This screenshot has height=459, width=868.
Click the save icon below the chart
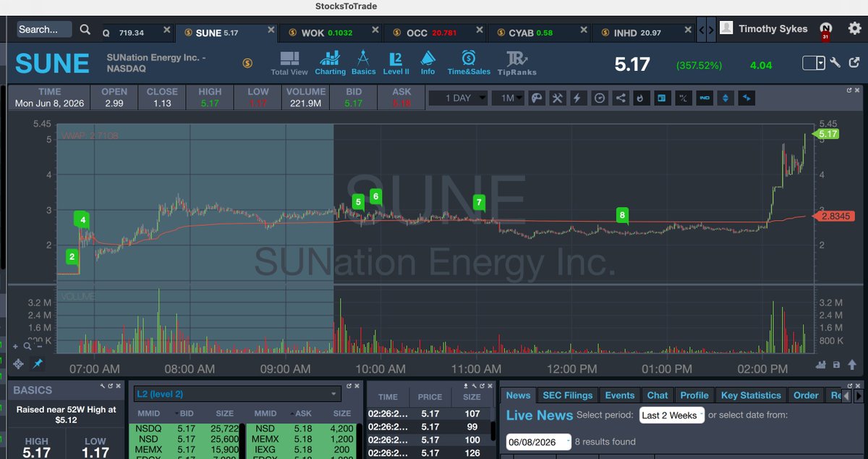coord(836,365)
